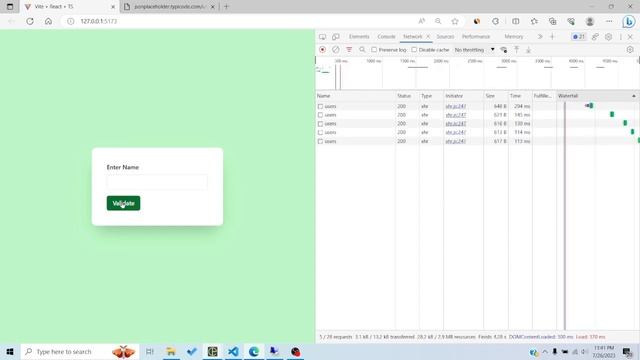Sort requests by the Name column
Screen dimensions: 640x360
[x=355, y=96]
